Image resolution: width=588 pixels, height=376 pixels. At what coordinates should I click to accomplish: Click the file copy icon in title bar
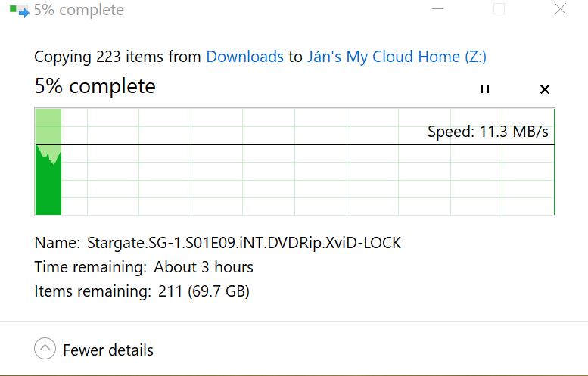coord(20,11)
